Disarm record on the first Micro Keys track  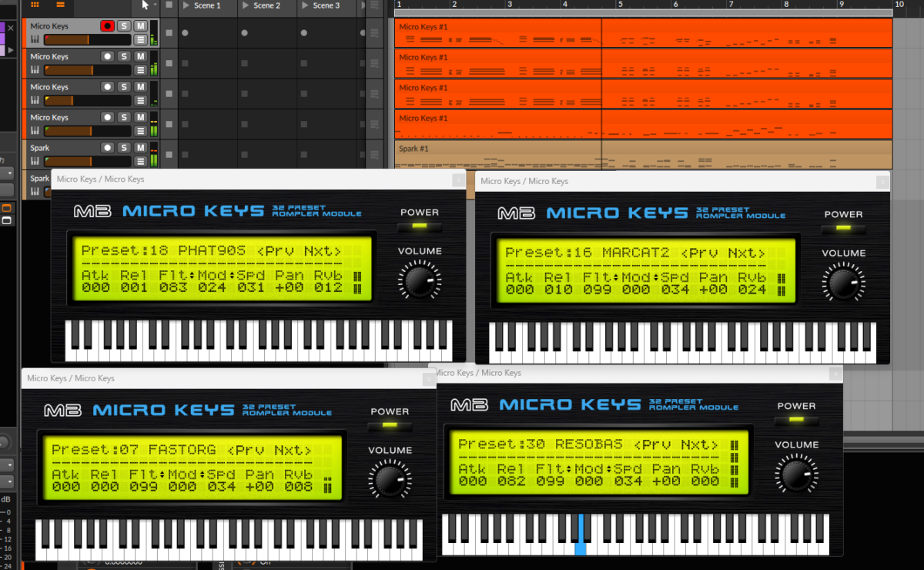[x=107, y=26]
